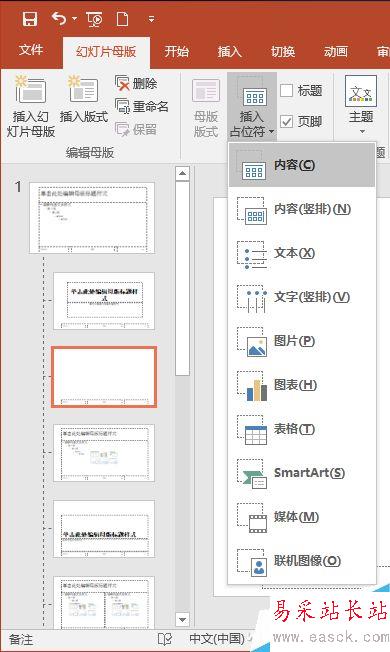Click thumbnail pane scroll down arrow

coord(182,620)
